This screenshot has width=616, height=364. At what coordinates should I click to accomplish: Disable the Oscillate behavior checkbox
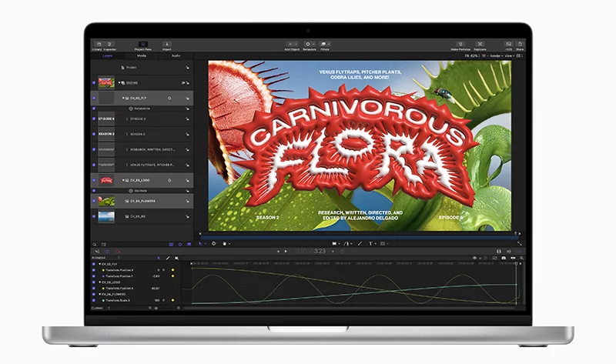94,191
